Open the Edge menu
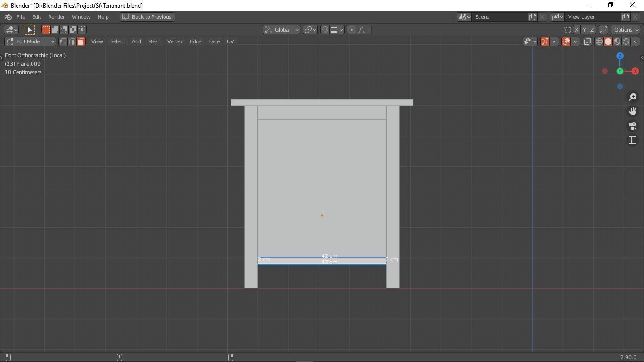The image size is (644, 362). coord(196,41)
